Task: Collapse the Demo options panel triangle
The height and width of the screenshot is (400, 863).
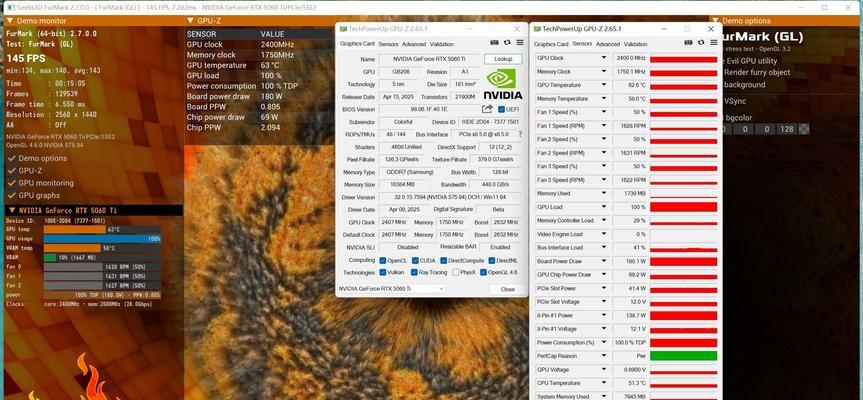Action: tap(715, 21)
